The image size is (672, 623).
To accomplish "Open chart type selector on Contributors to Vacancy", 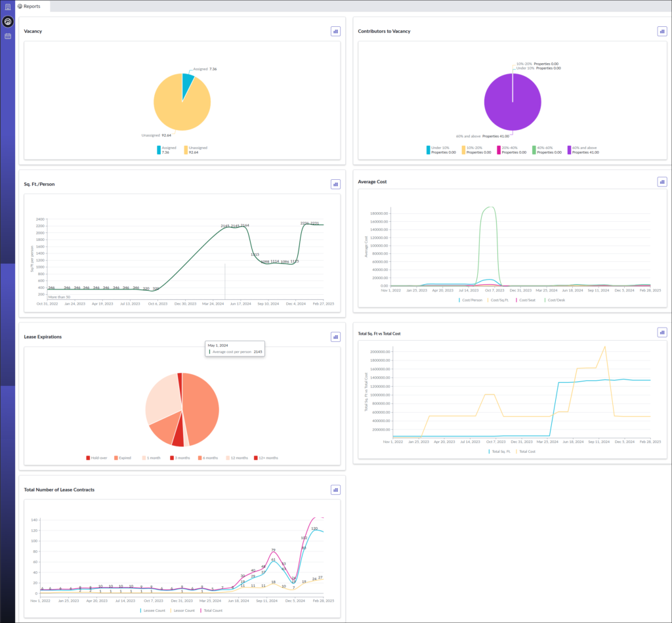I will (661, 31).
